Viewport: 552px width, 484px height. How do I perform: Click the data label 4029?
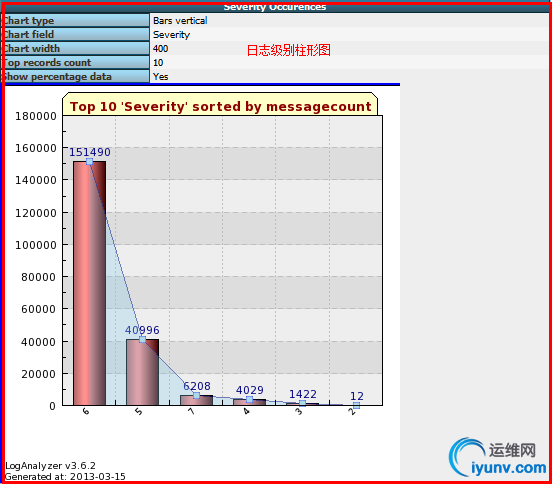(250, 390)
